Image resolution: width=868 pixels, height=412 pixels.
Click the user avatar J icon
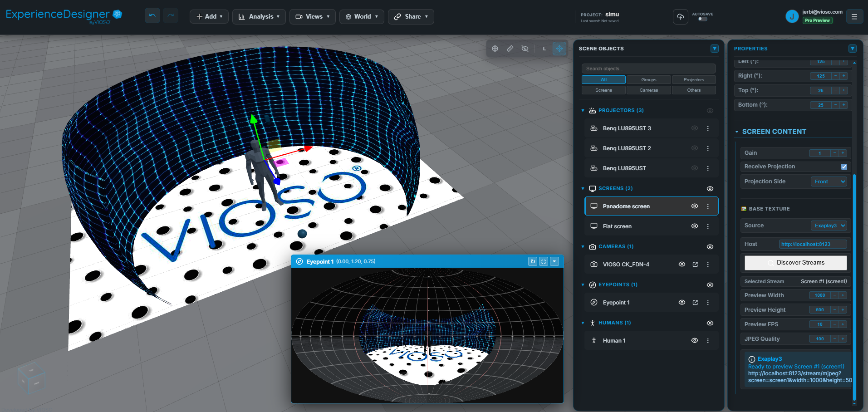(x=792, y=17)
